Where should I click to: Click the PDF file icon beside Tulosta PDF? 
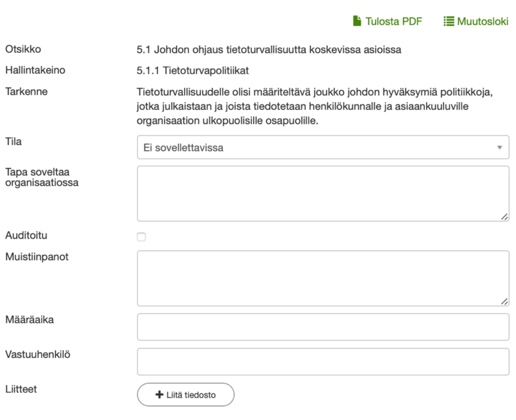pos(357,21)
